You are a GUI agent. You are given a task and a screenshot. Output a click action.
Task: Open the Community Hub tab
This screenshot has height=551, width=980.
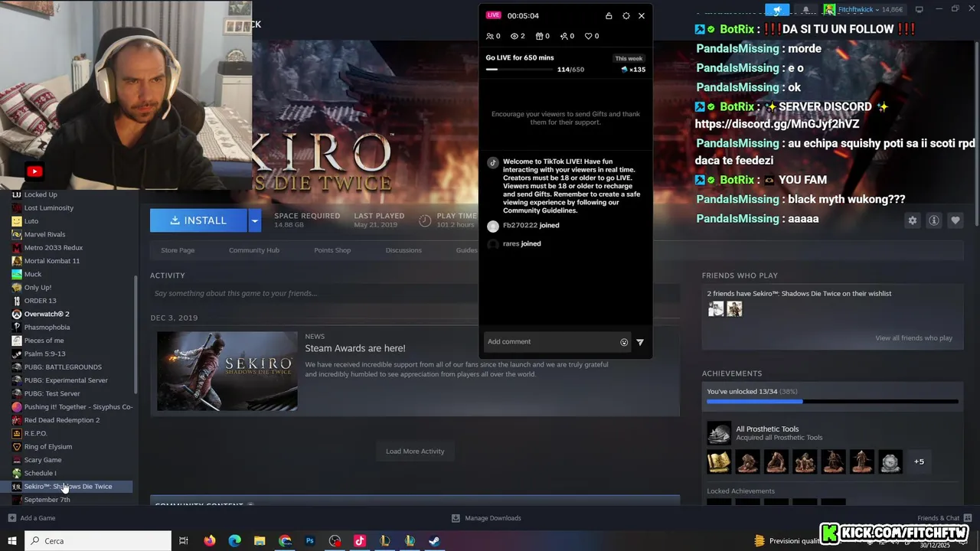coord(254,250)
